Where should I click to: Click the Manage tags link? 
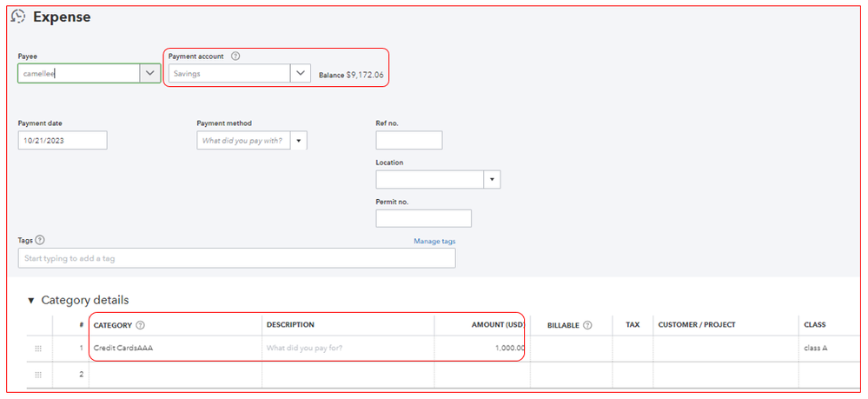point(434,241)
